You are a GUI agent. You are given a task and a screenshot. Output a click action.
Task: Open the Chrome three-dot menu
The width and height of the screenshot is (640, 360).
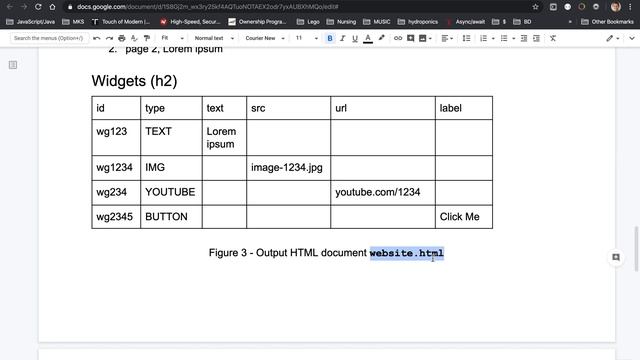[630, 7]
